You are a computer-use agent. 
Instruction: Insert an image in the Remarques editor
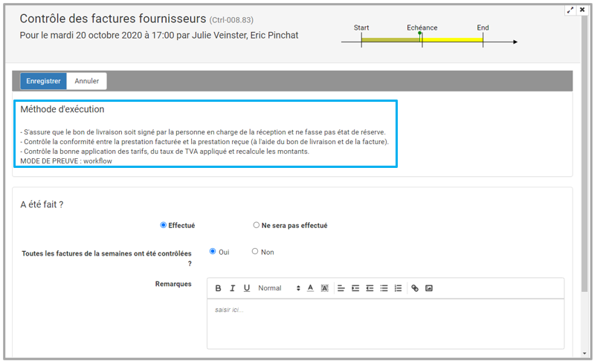(x=429, y=288)
